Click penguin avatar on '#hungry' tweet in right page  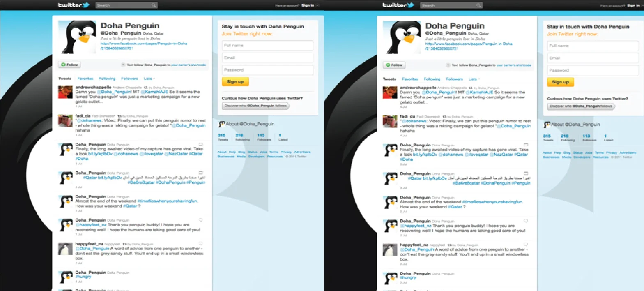click(390, 278)
